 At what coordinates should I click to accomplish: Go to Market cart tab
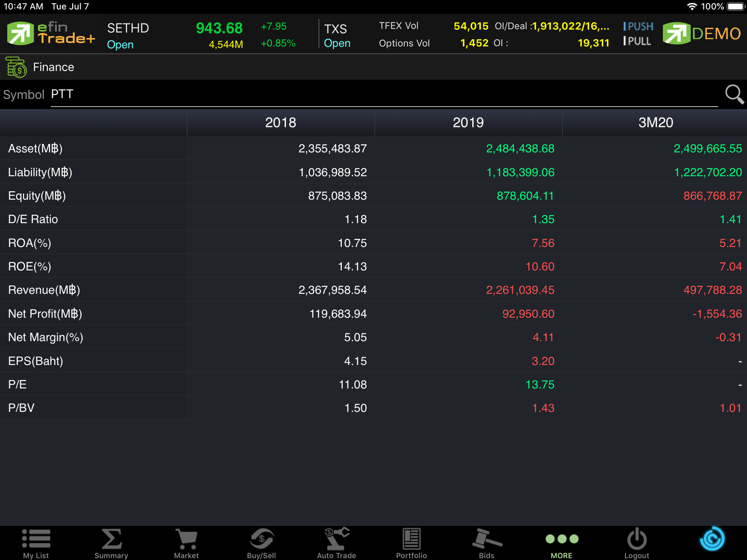[x=186, y=543]
